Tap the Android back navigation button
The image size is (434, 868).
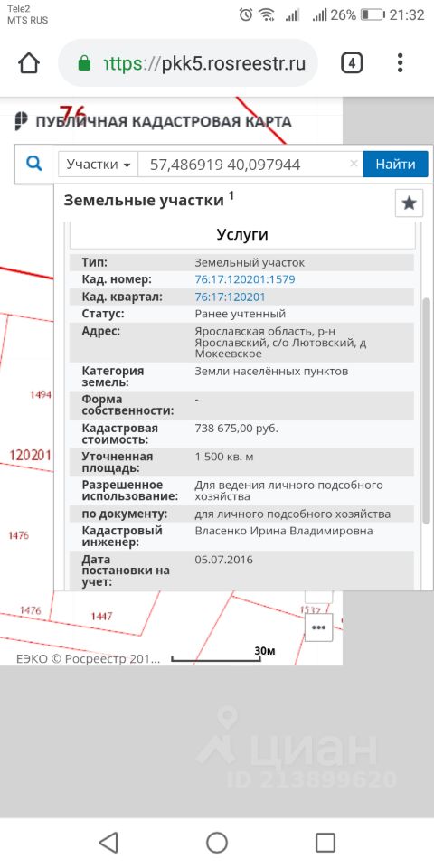point(108,843)
